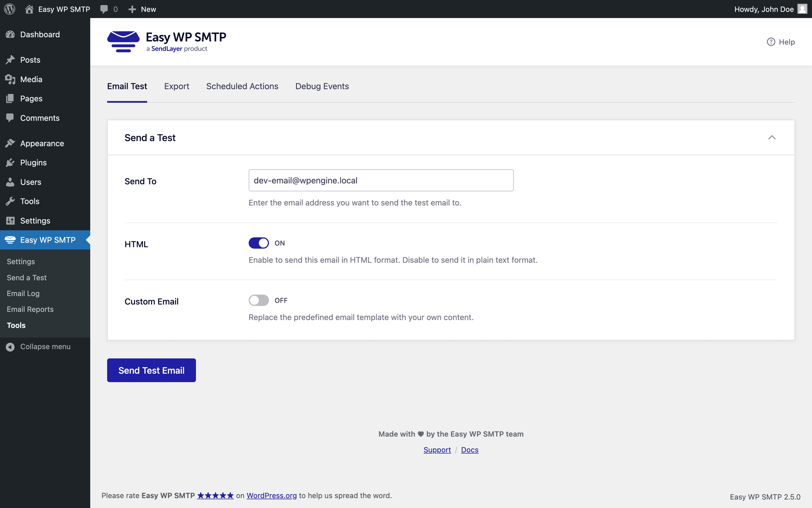Screen dimensions: 812x508
Task: Open the Posts menu item
Action: click(x=45, y=60)
